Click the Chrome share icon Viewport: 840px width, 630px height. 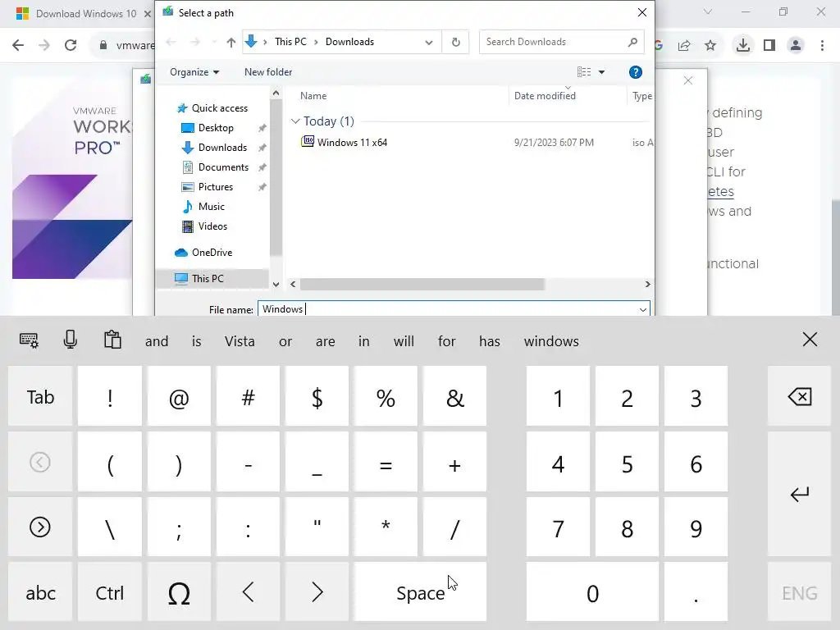coord(684,46)
